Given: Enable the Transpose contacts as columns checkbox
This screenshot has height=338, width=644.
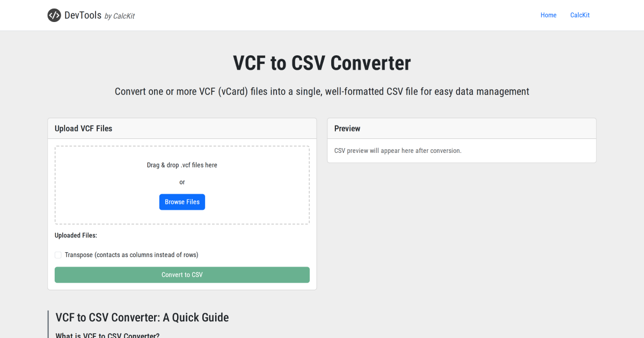Looking at the screenshot, I should click(58, 255).
